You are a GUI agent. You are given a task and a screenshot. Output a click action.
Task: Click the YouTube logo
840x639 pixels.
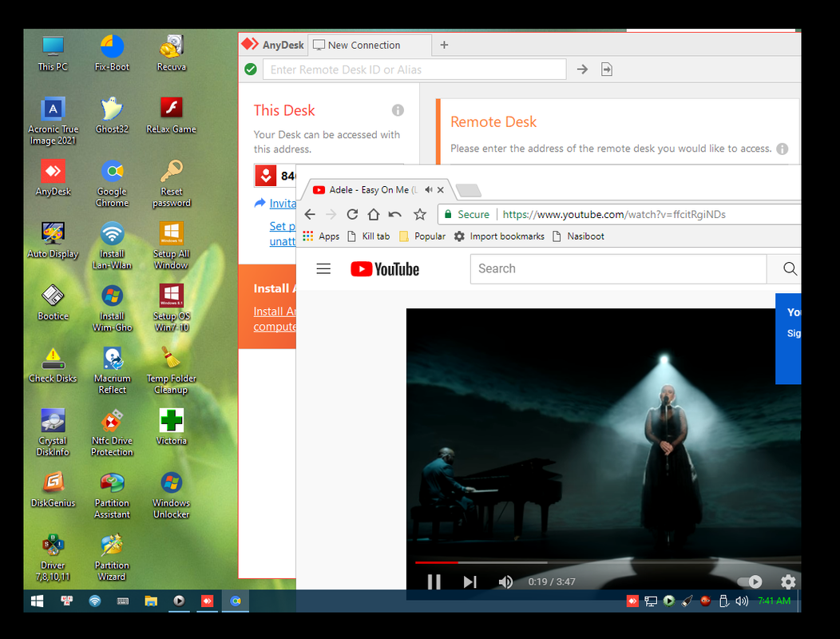[385, 268]
